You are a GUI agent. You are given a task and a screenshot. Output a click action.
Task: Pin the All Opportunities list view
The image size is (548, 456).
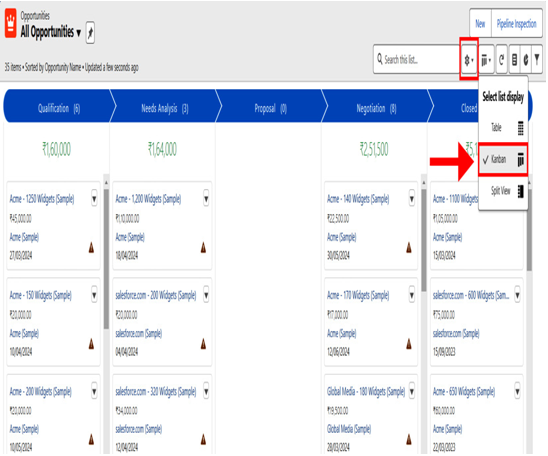tap(90, 33)
